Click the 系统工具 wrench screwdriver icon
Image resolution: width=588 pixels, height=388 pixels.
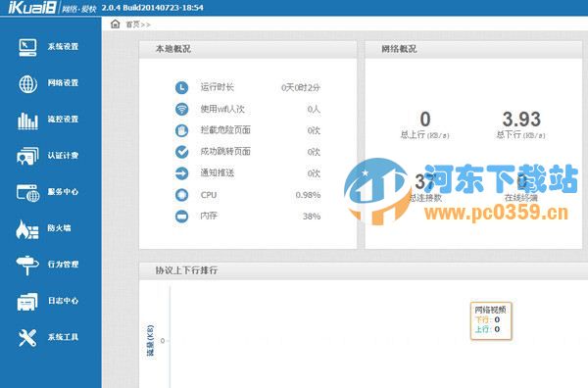27,338
